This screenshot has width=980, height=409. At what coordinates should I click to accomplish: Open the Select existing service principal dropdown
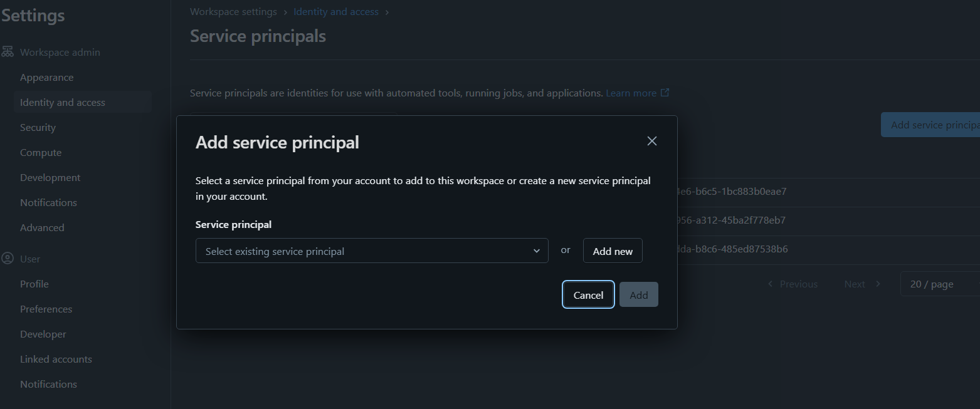371,251
